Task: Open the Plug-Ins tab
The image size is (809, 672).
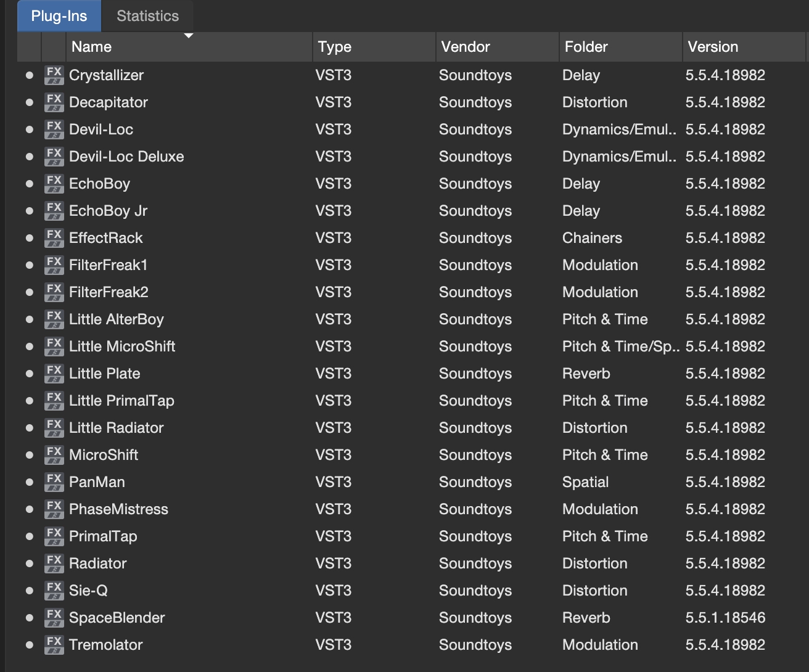Action: point(59,16)
